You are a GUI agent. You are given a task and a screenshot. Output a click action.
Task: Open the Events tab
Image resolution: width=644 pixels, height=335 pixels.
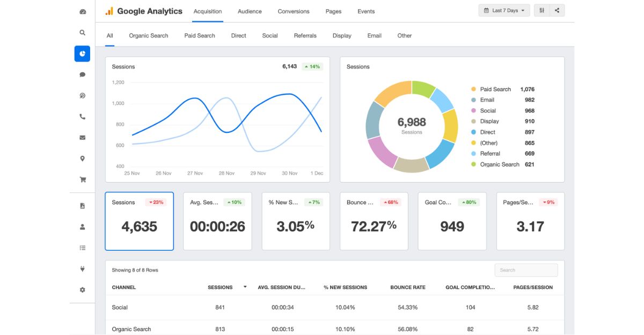click(366, 11)
